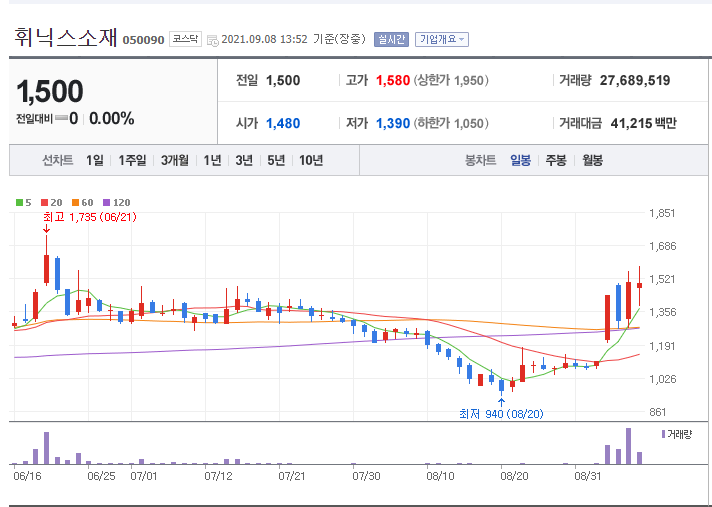
Task: Click the 저가 value 1,390
Action: [x=393, y=123]
